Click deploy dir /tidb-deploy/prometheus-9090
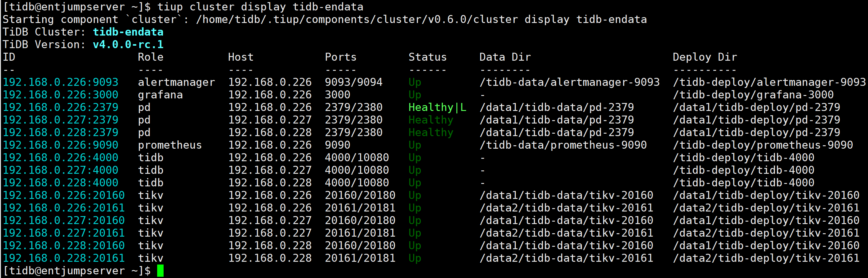 point(763,145)
